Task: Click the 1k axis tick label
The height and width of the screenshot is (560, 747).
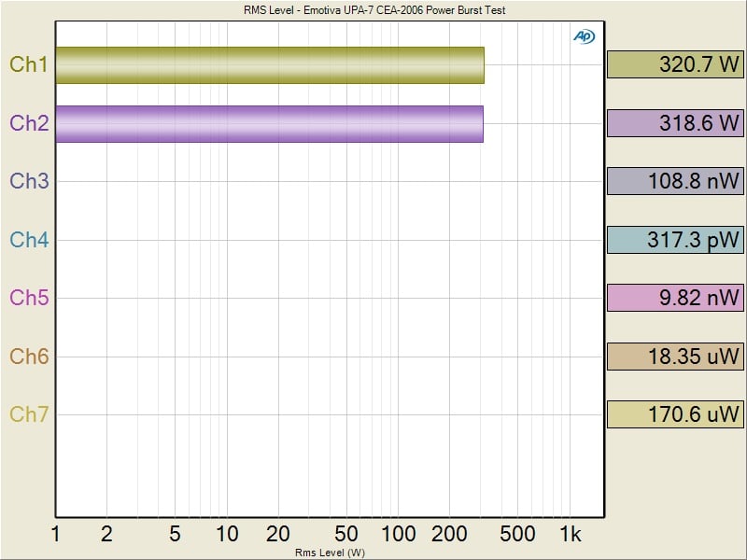Action: coord(570,534)
